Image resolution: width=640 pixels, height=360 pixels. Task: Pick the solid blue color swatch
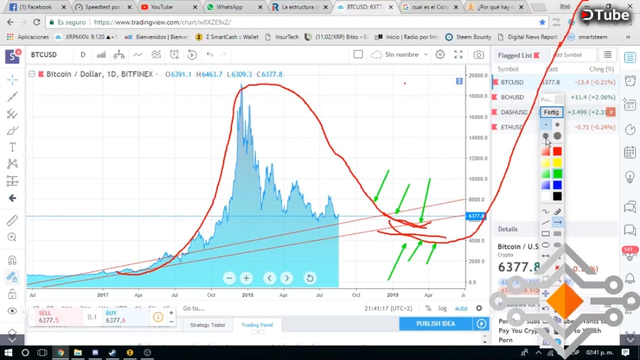coord(557,185)
